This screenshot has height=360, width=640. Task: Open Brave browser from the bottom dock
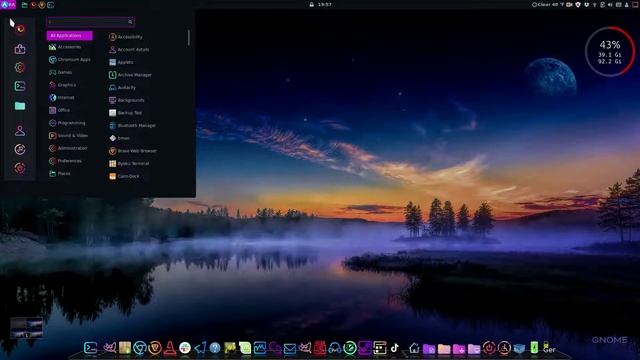tap(155, 348)
